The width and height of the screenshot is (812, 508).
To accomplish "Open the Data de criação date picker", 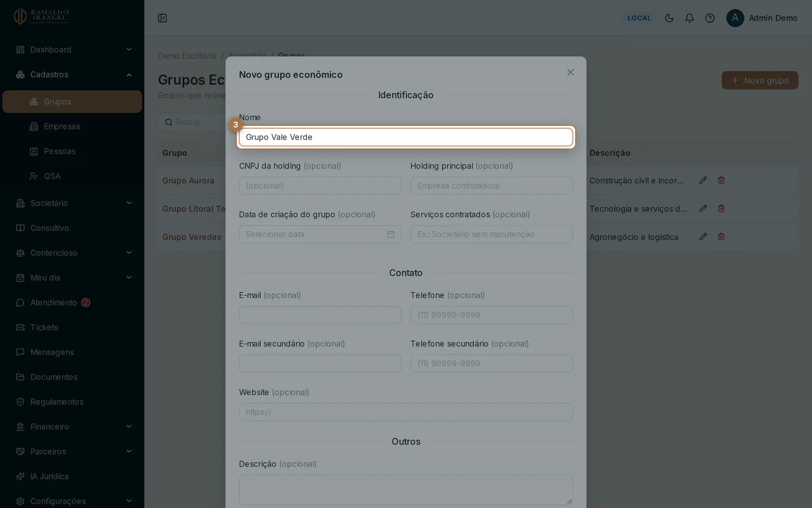I will (x=320, y=234).
